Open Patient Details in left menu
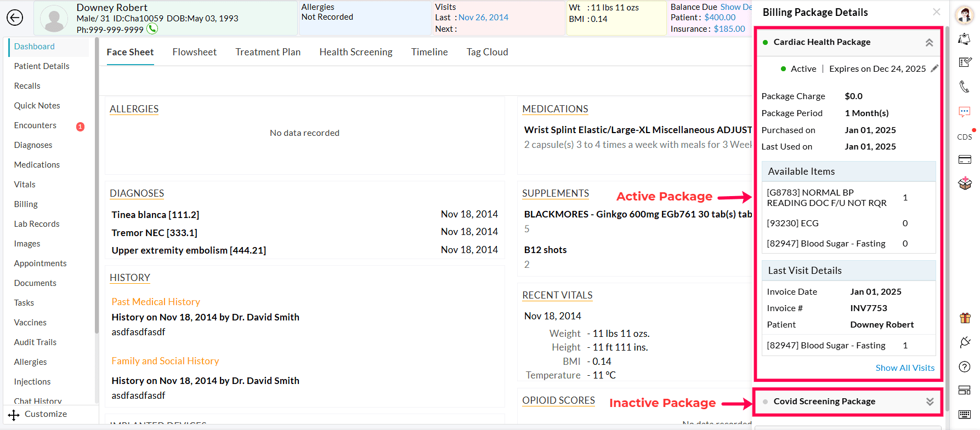Viewport: 980px width, 430px height. [42, 66]
